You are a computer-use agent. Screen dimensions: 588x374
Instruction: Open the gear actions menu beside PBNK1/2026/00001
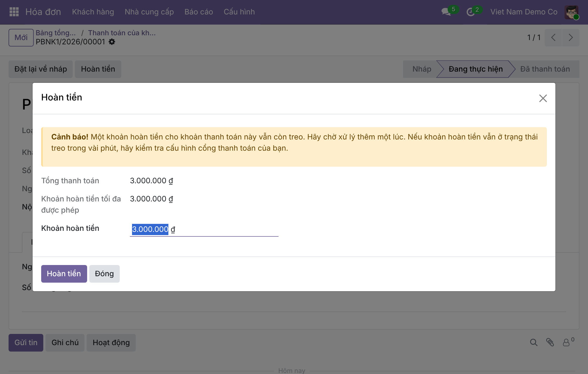pyautogui.click(x=112, y=42)
